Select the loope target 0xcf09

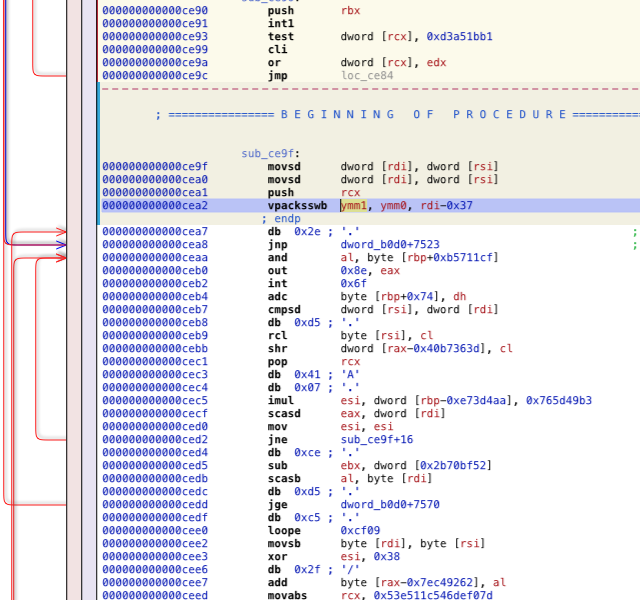(x=360, y=531)
